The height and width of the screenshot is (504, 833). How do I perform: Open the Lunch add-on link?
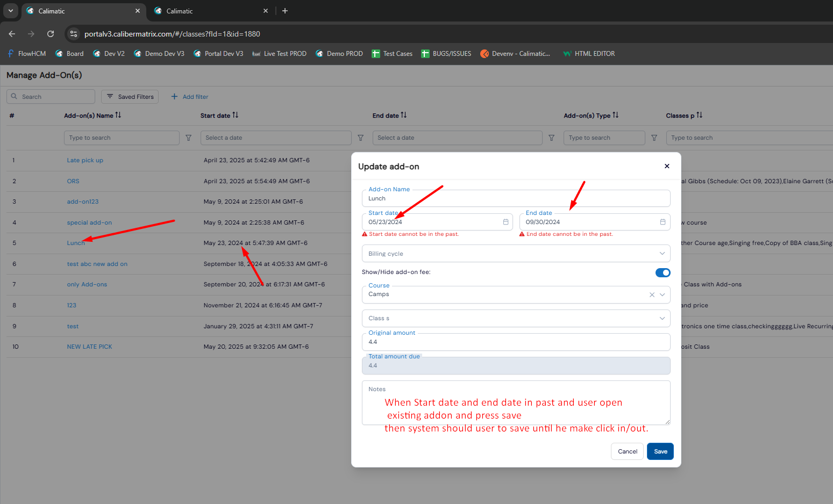point(76,243)
